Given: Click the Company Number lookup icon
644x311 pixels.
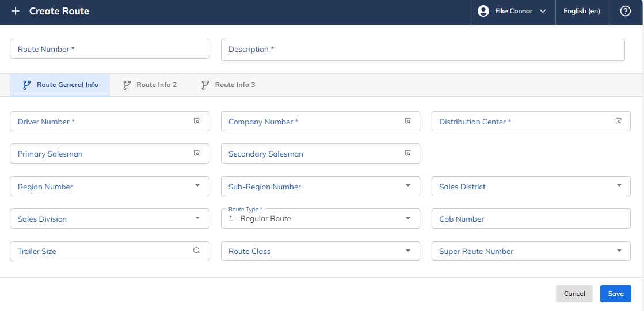Looking at the screenshot, I should pos(408,121).
